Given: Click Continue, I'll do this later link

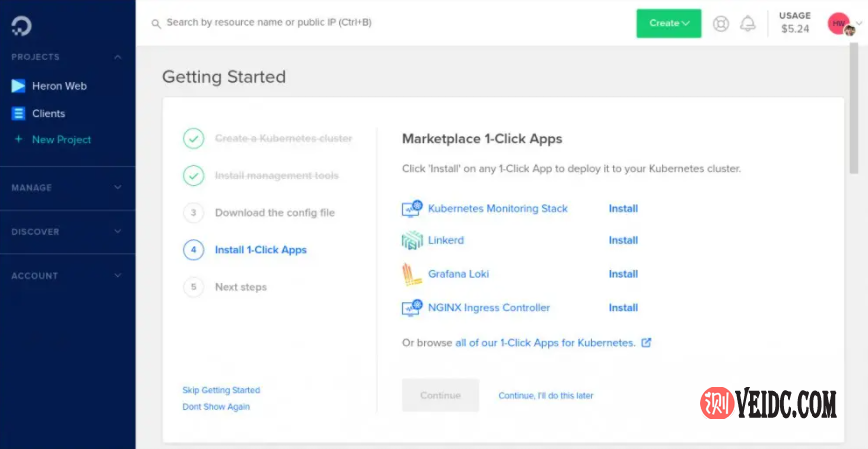Looking at the screenshot, I should [x=545, y=396].
